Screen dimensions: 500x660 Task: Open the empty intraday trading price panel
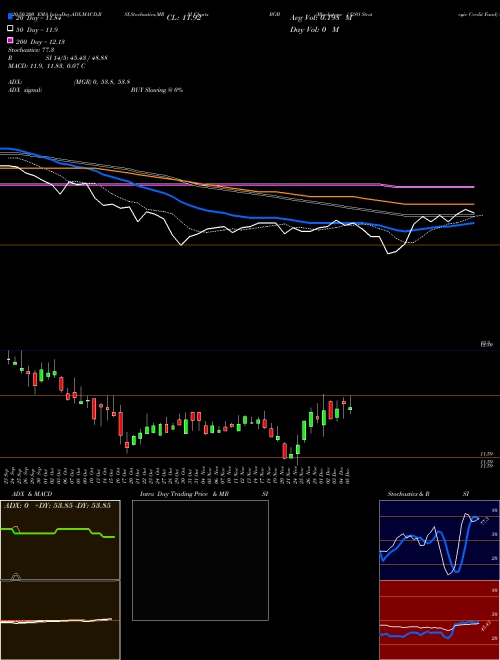click(200, 560)
